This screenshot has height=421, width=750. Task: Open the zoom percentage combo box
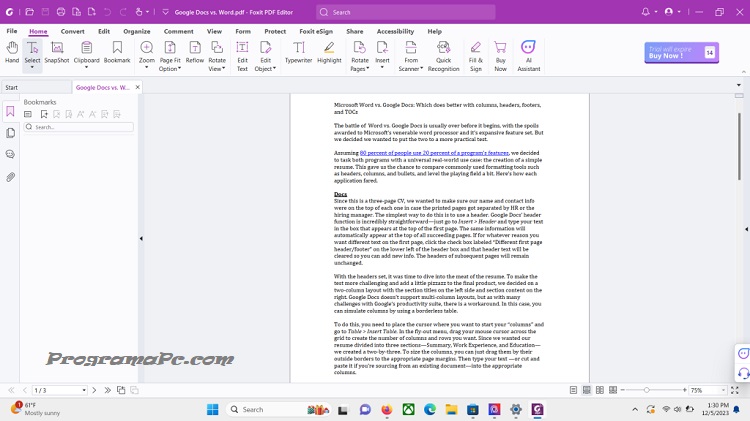[707, 390]
